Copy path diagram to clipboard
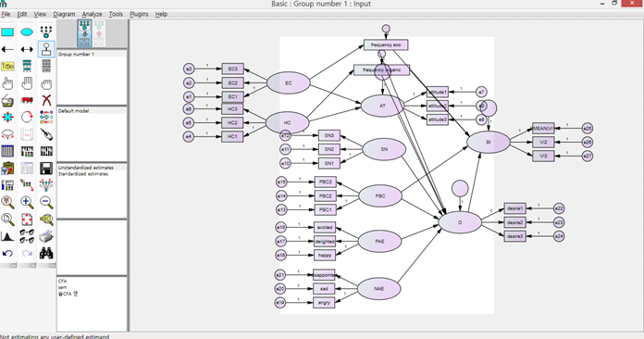The height and width of the screenshot is (339, 644). 7,169
